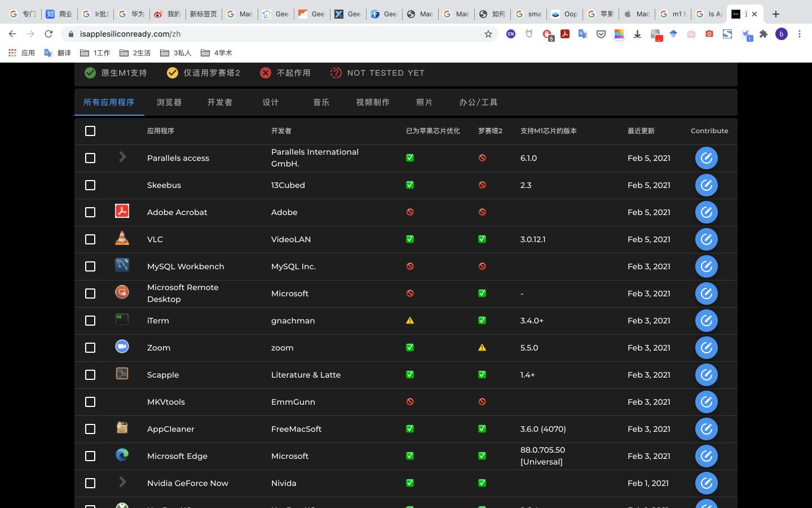Open the VLC application icon
Image resolution: width=812 pixels, height=508 pixels.
[x=122, y=238]
